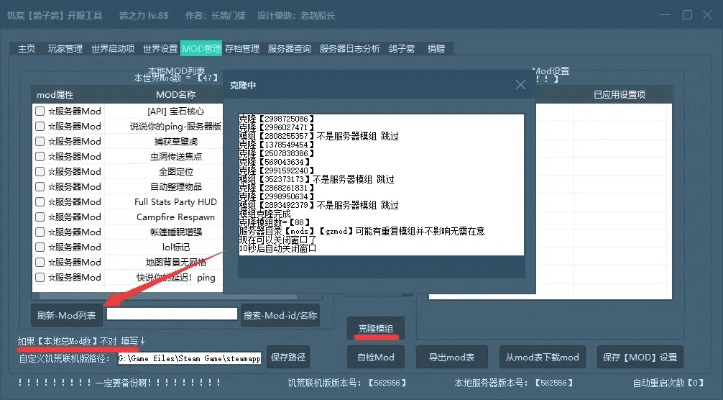Click 自动重启次数 status text

coord(669,383)
